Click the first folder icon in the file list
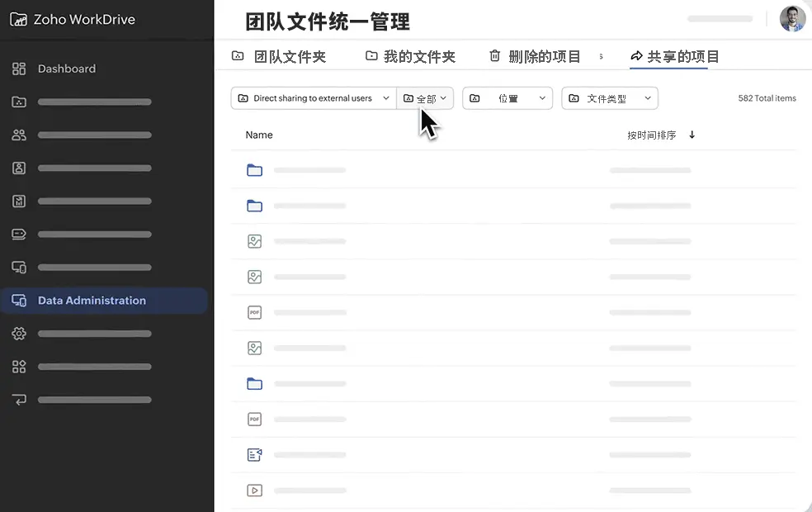Viewport: 812px width, 512px height. [254, 170]
